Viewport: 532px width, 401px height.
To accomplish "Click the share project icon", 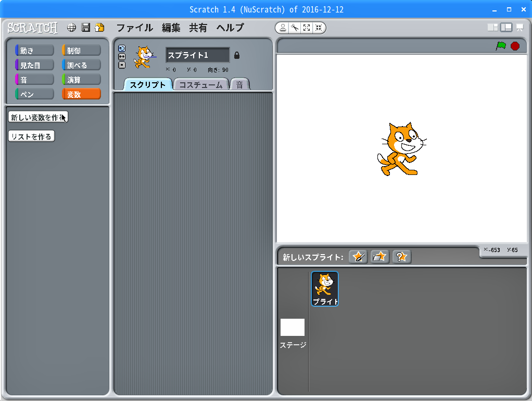I will tap(100, 28).
